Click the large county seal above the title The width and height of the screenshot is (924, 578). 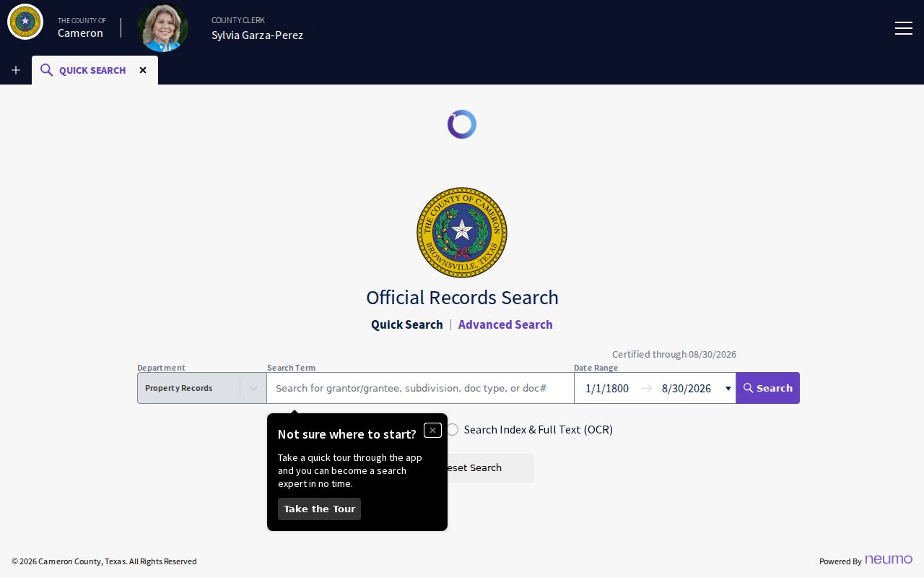point(462,233)
